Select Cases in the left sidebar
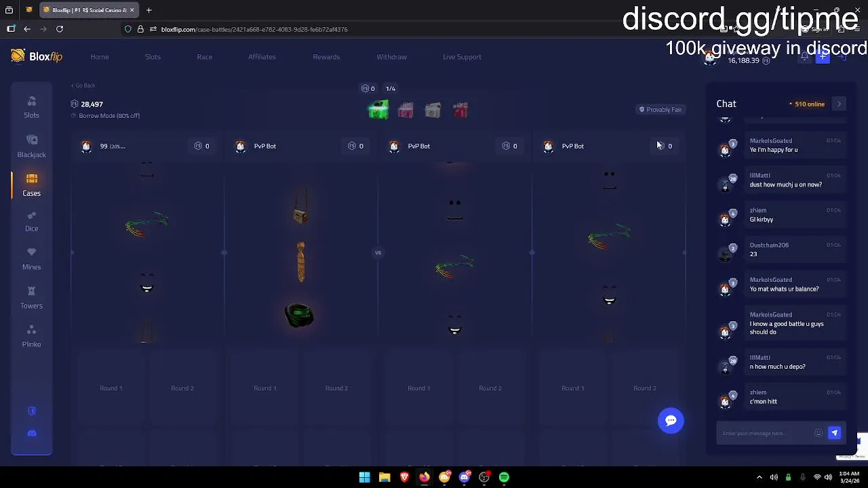 [x=31, y=184]
